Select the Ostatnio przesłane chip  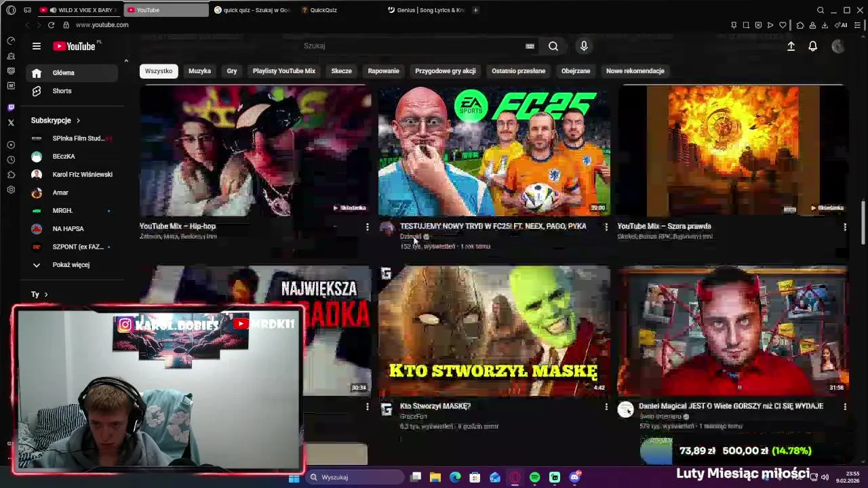coord(519,71)
